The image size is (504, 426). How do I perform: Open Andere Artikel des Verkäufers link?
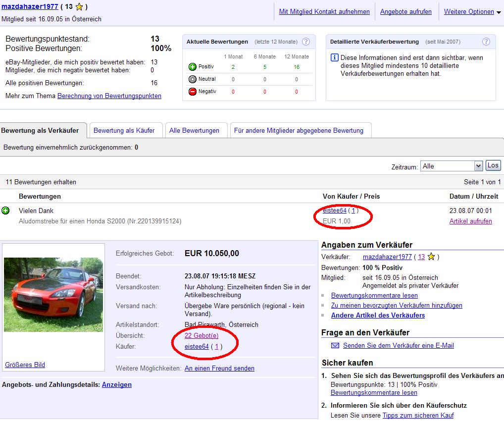click(x=378, y=316)
